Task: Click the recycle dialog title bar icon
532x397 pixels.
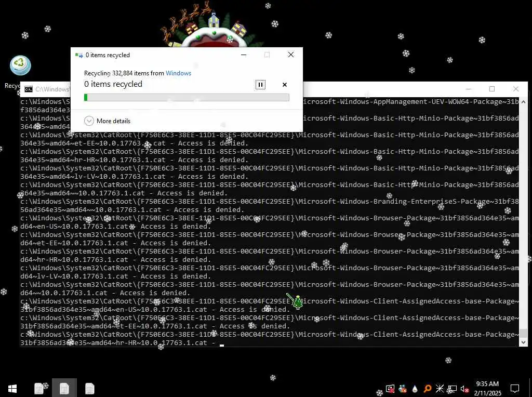Action: 79,55
